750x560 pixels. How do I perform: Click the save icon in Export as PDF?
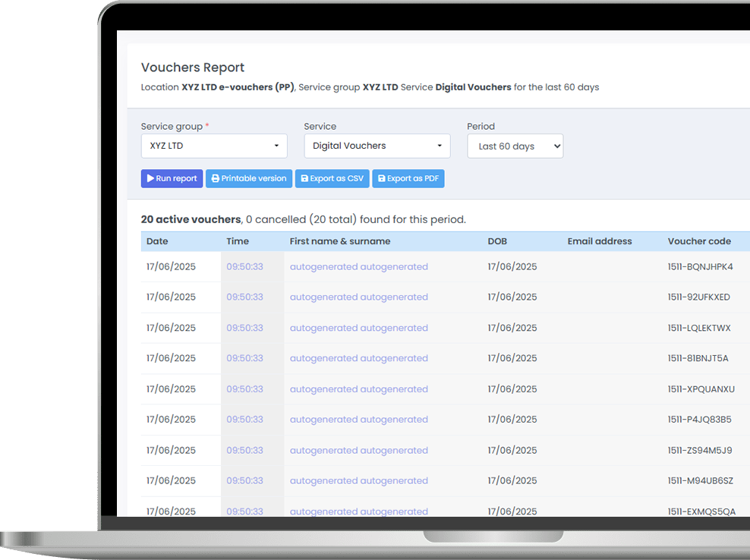[x=381, y=179]
